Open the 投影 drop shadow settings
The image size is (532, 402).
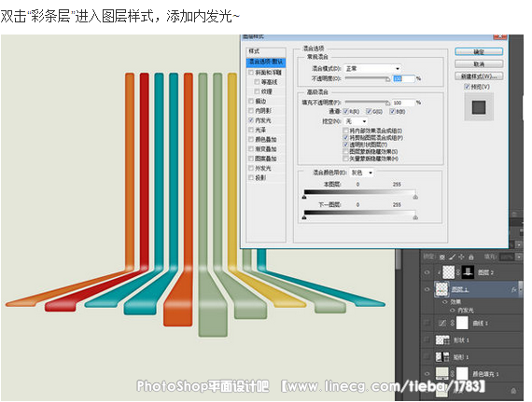pos(260,177)
